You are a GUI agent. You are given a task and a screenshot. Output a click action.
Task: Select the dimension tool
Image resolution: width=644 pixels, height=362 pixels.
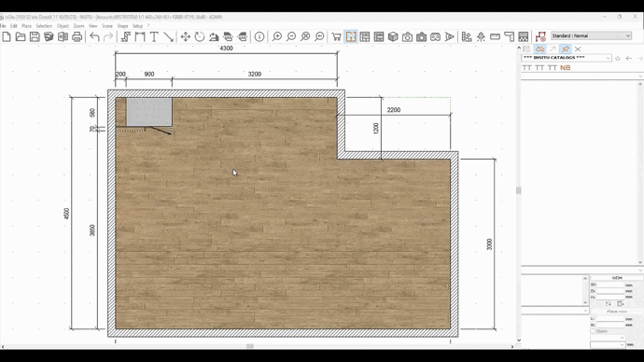tap(140, 37)
